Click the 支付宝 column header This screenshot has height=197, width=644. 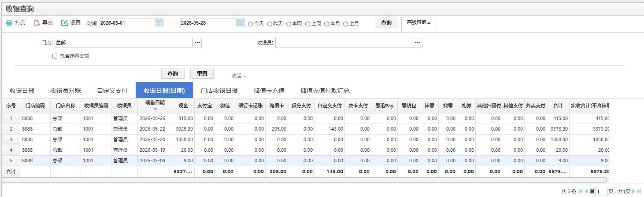[x=205, y=106]
